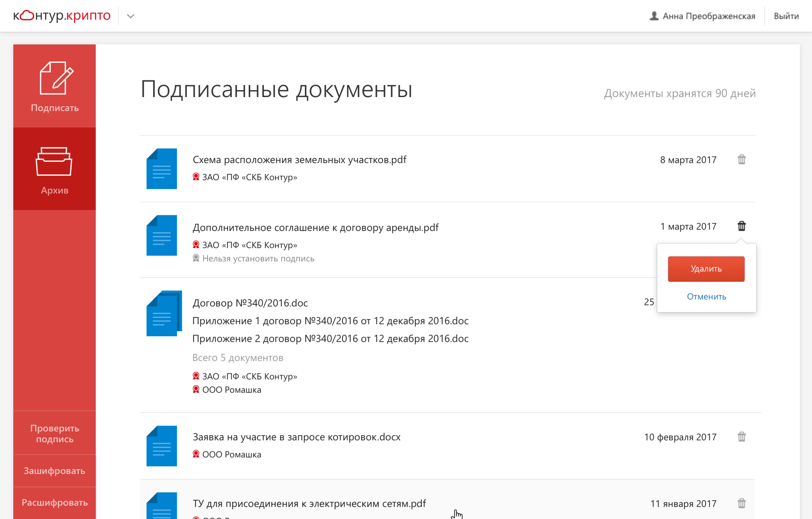Open Заявка на участие в запросе котировок.docx

pos(296,437)
